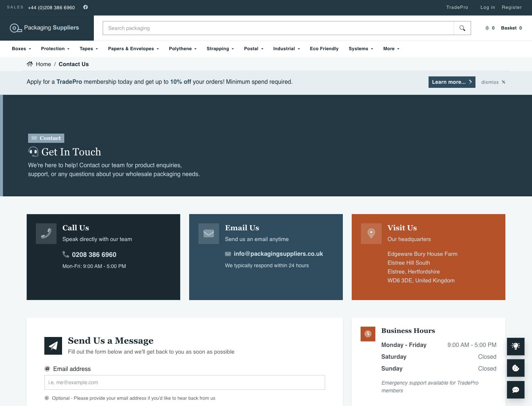The image size is (532, 406).
Task: Click the Learn more button
Action: pos(452,82)
